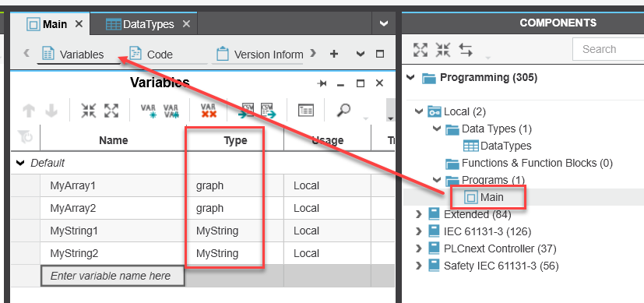Click the swap arrows icon in COMPONENTS

(466, 50)
